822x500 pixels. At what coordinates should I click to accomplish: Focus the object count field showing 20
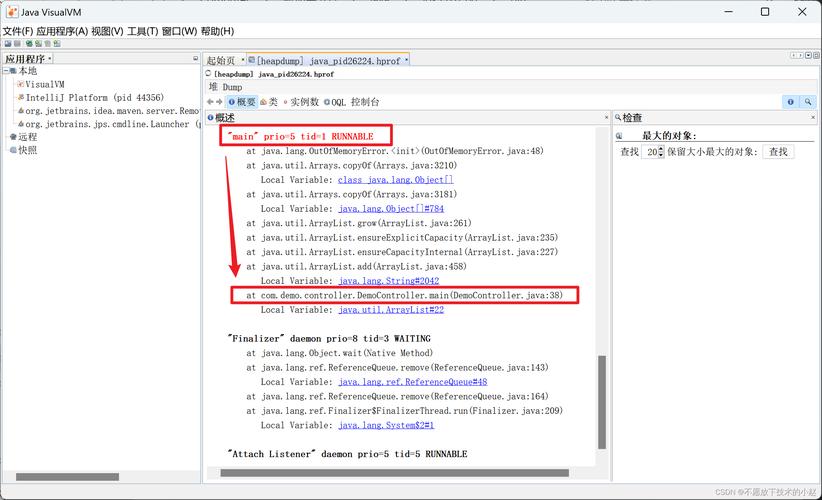(650, 152)
